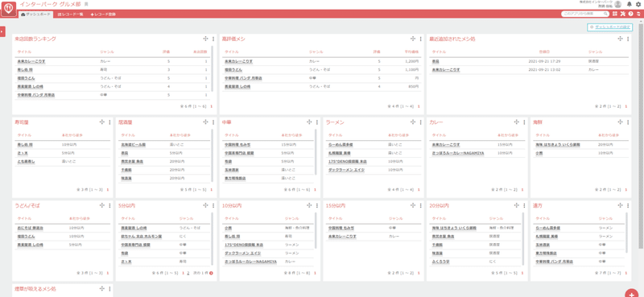
Task: Click move handle of 10分以内 panel
Action: [x=309, y=205]
